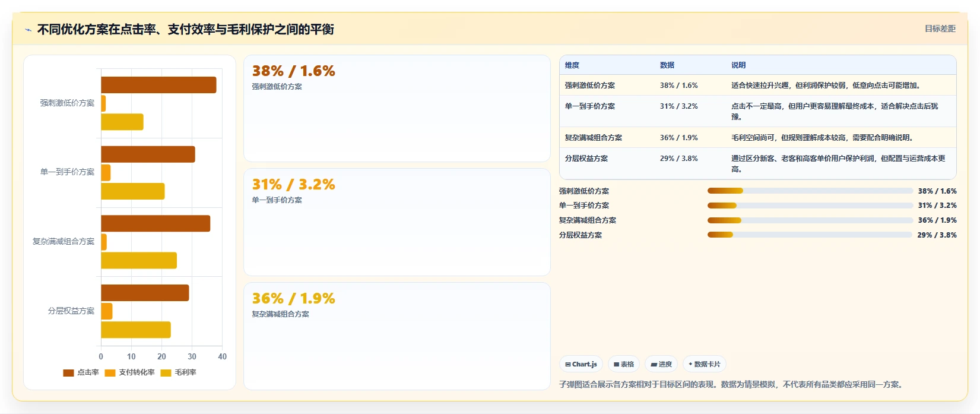Image resolution: width=980 pixels, height=414 pixels.
Task: Click the progress bar for 强刺激低价方案
Action: click(810, 191)
